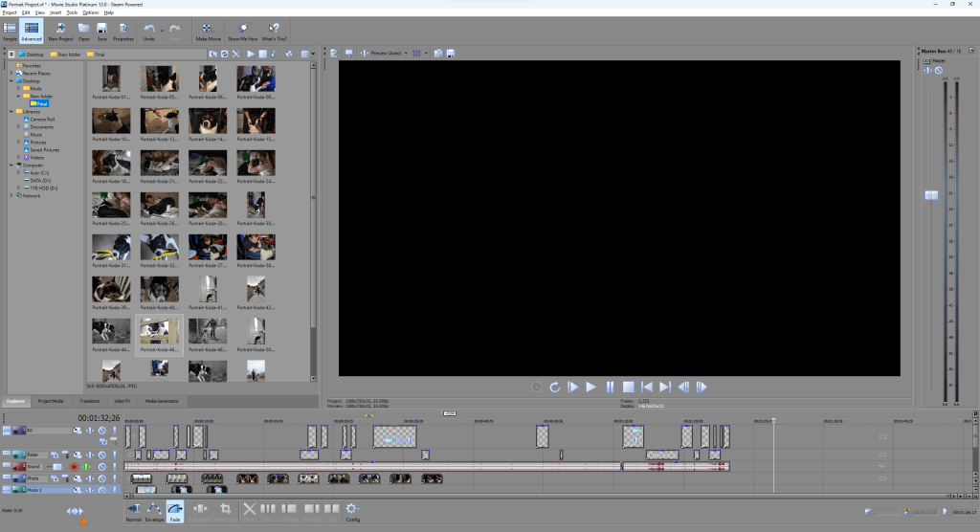Image resolution: width=980 pixels, height=532 pixels.
Task: Select the Envelope edit tool
Action: coord(154,512)
